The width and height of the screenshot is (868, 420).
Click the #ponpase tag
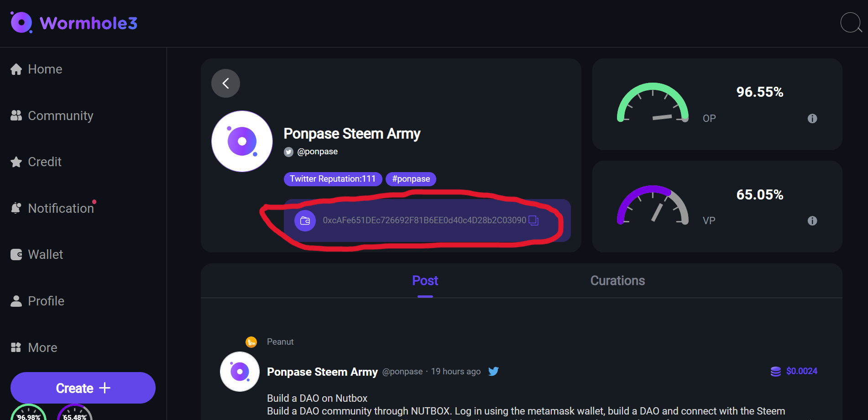[x=410, y=179]
